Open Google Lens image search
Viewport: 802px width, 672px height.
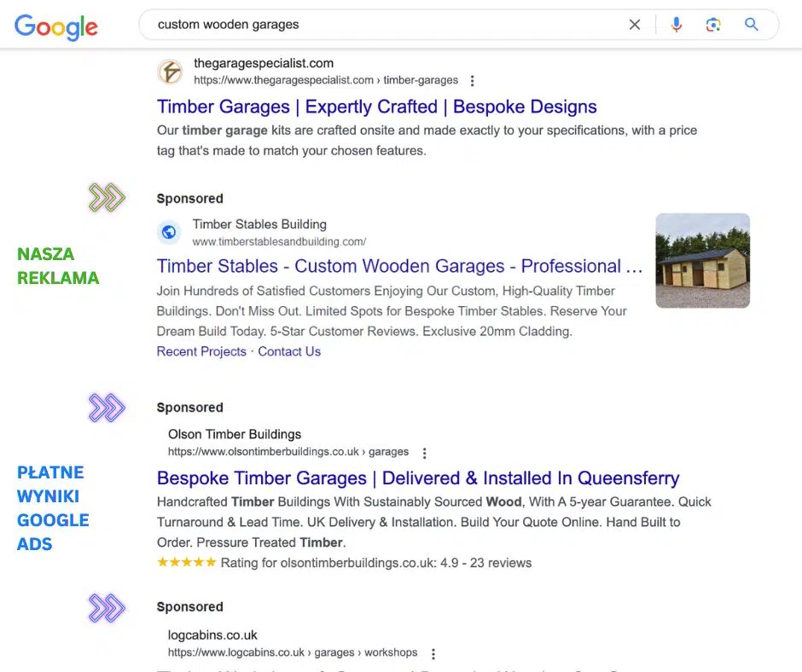(x=713, y=25)
